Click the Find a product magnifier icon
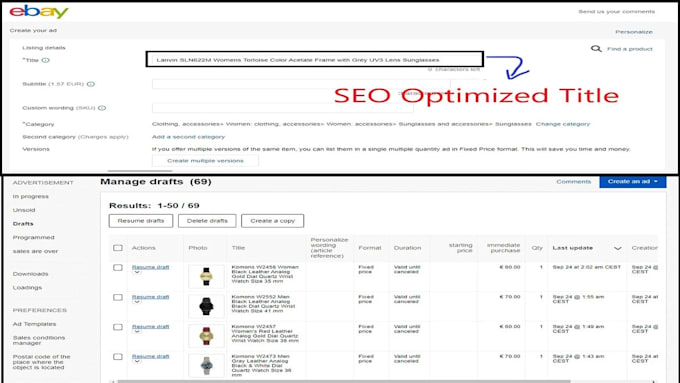The height and width of the screenshot is (383, 680). pyautogui.click(x=596, y=49)
